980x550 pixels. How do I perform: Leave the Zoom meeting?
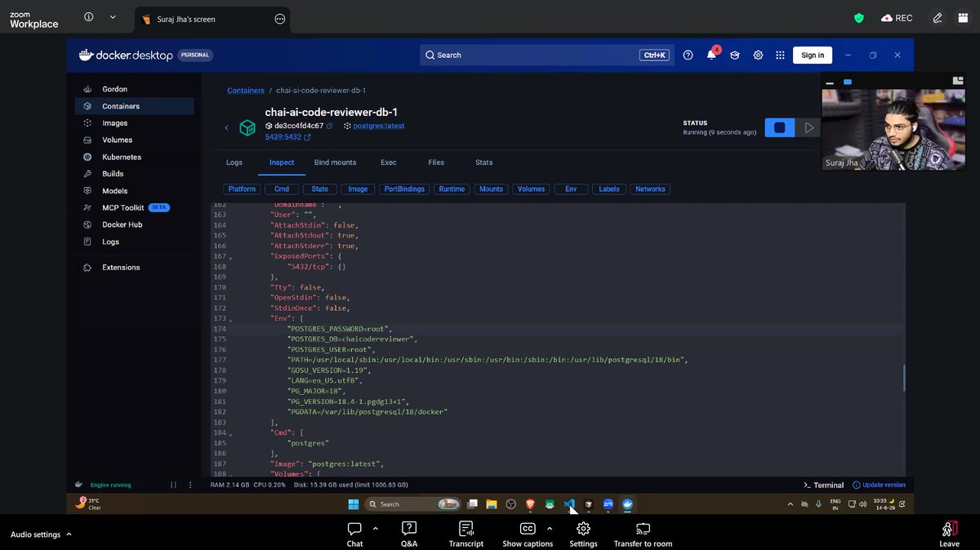949,534
